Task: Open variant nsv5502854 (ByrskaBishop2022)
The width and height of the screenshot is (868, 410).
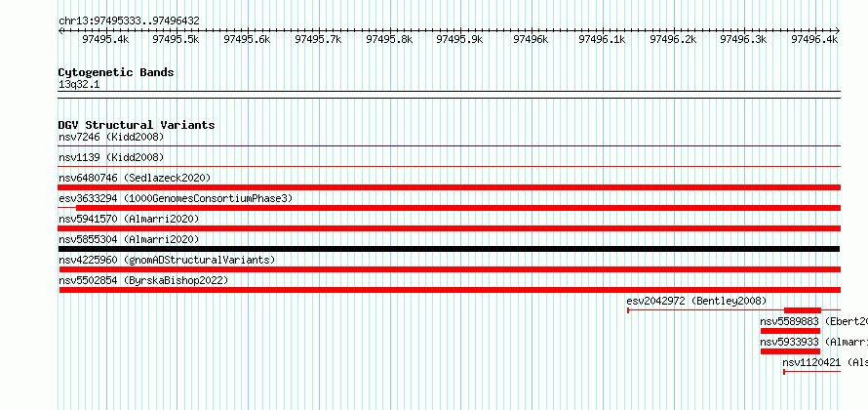Action: click(143, 280)
